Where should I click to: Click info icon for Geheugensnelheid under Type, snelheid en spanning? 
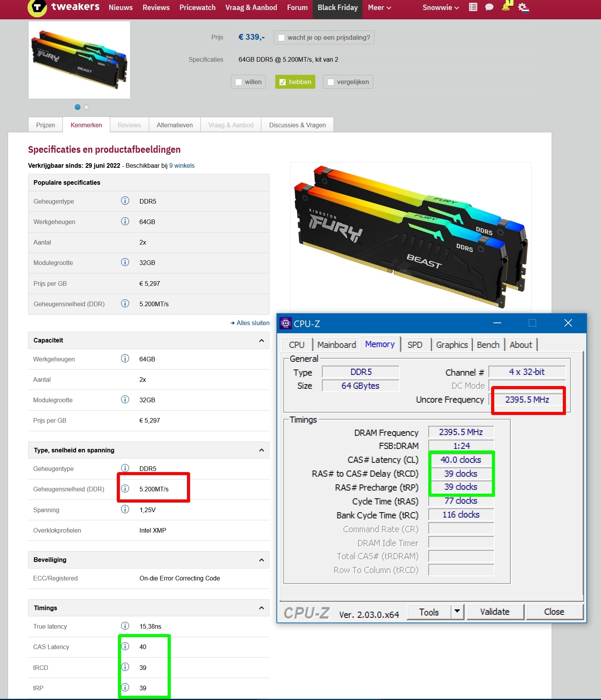pyautogui.click(x=125, y=488)
